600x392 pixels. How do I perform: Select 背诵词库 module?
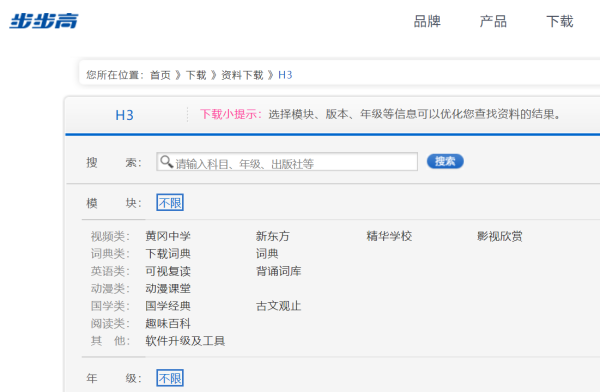pyautogui.click(x=279, y=271)
